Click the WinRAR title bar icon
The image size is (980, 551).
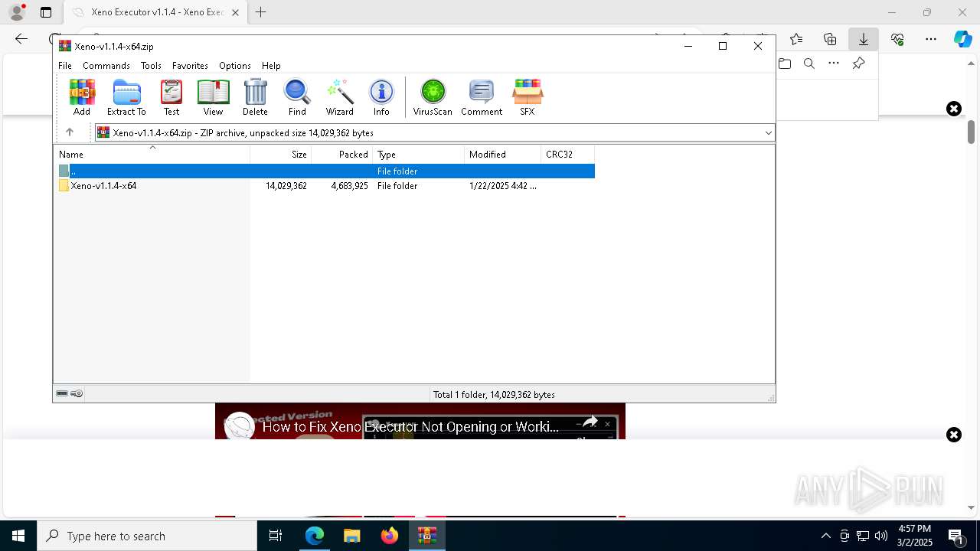click(65, 46)
